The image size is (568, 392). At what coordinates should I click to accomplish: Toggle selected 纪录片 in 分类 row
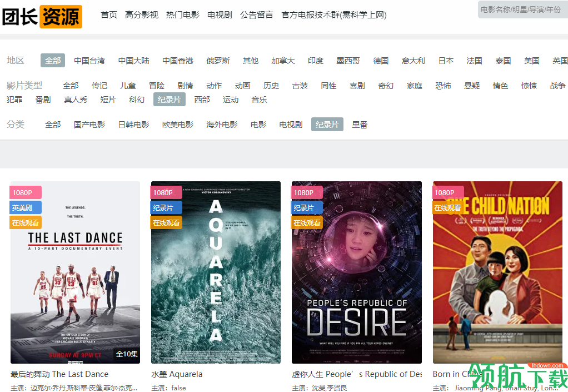[327, 125]
